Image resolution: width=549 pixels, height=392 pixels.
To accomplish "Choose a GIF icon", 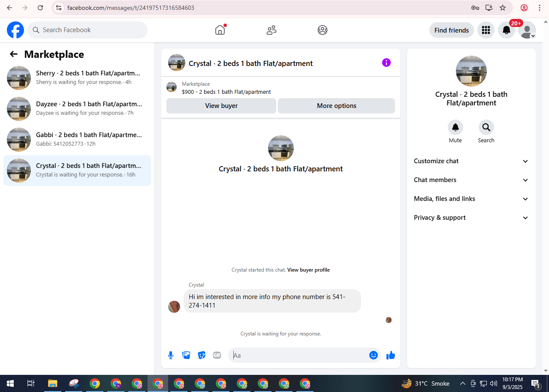I will coord(217,355).
